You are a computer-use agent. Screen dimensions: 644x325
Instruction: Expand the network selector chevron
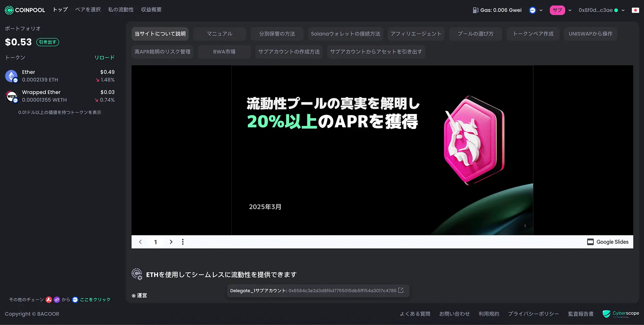(541, 10)
